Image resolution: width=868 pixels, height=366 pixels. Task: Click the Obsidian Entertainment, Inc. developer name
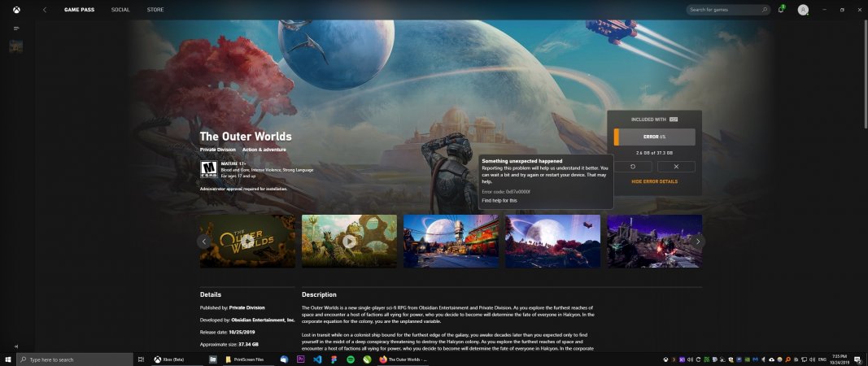coord(264,320)
